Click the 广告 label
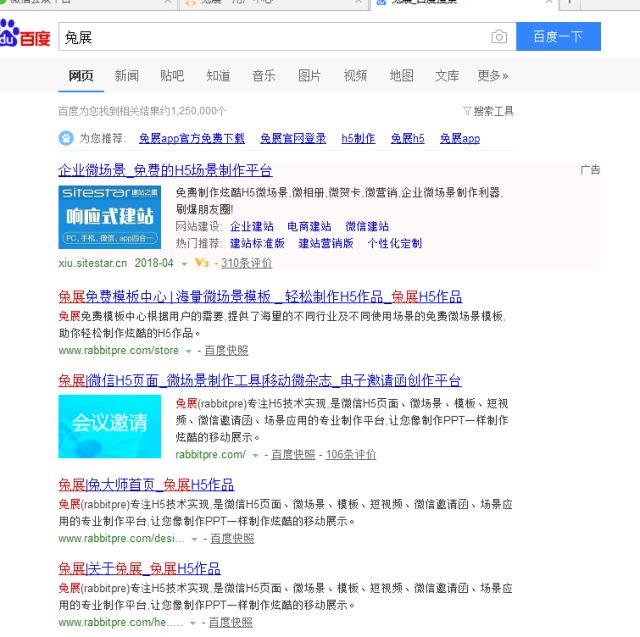 590,170
